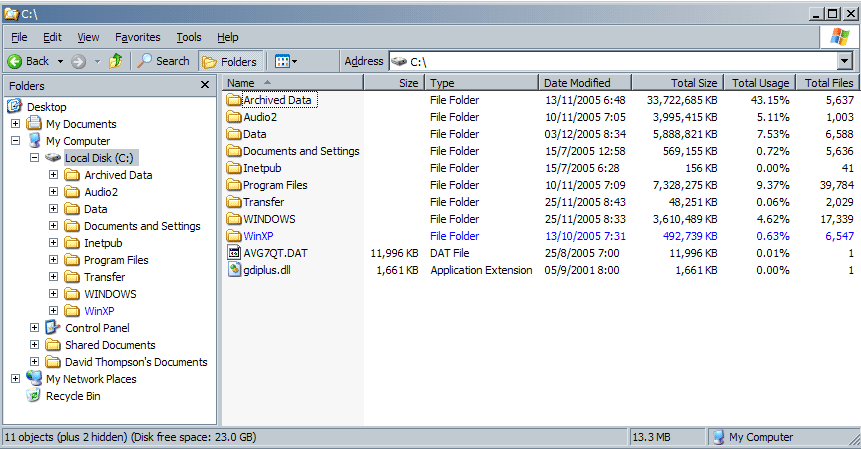
Task: Expand WinXP tree node
Action: tap(53, 311)
